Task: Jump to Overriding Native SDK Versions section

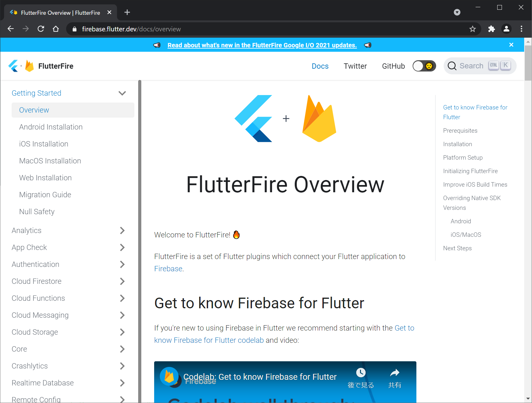Action: 472,203
